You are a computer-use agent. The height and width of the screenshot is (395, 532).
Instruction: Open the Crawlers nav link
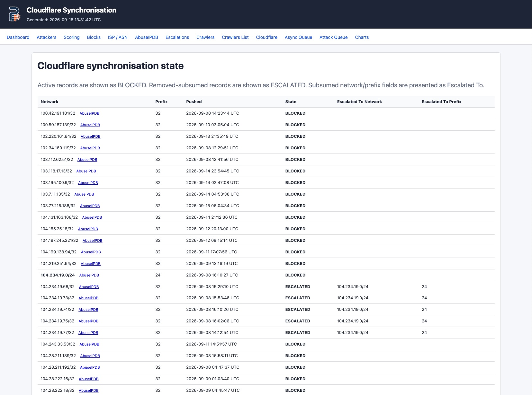click(x=205, y=37)
